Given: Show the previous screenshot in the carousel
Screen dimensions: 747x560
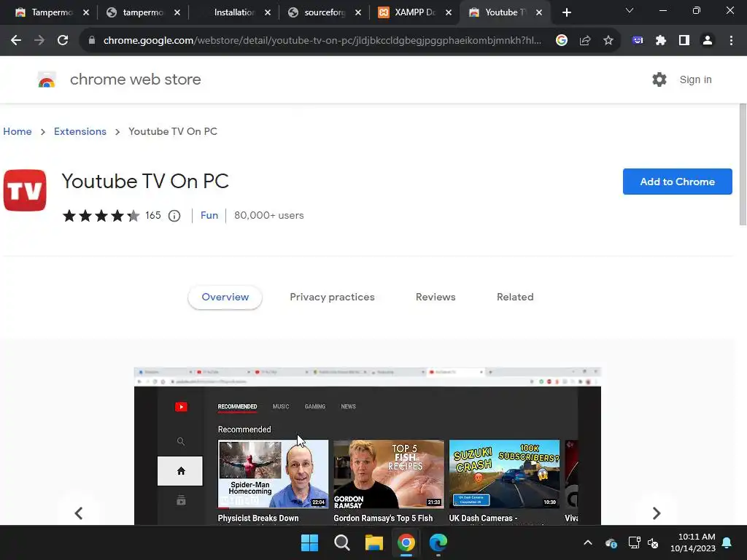Looking at the screenshot, I should (79, 513).
